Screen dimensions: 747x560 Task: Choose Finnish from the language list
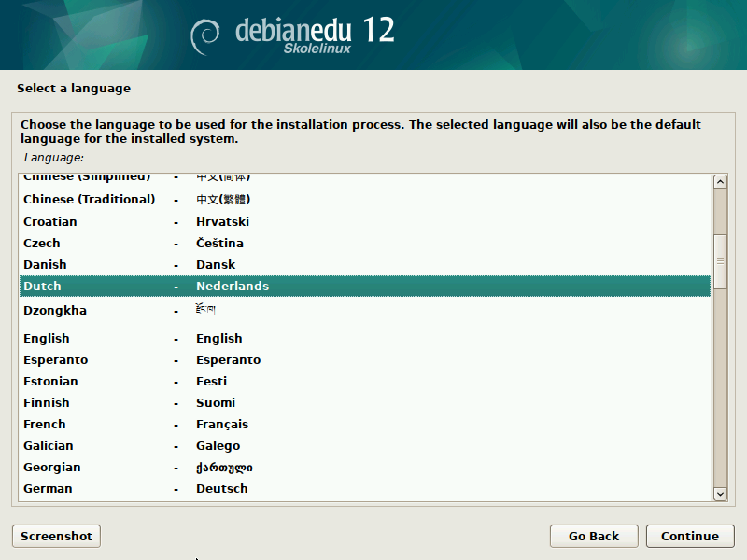[x=365, y=402]
